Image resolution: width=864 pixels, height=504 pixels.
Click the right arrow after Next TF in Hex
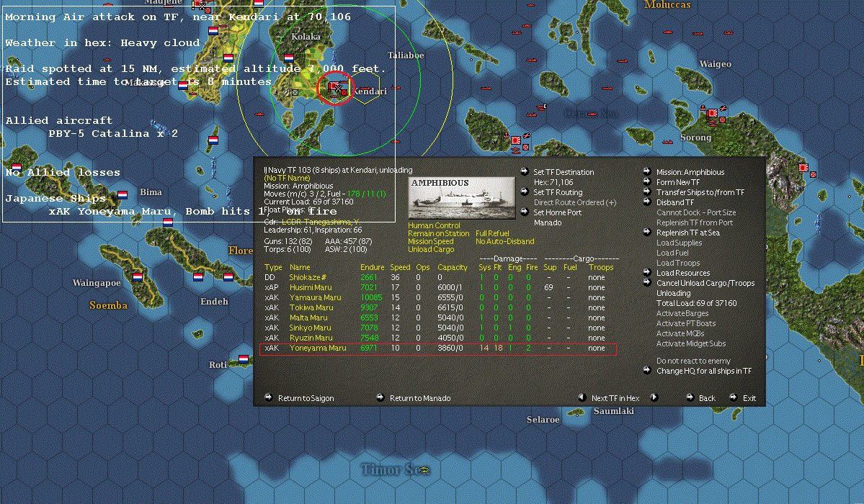click(654, 397)
